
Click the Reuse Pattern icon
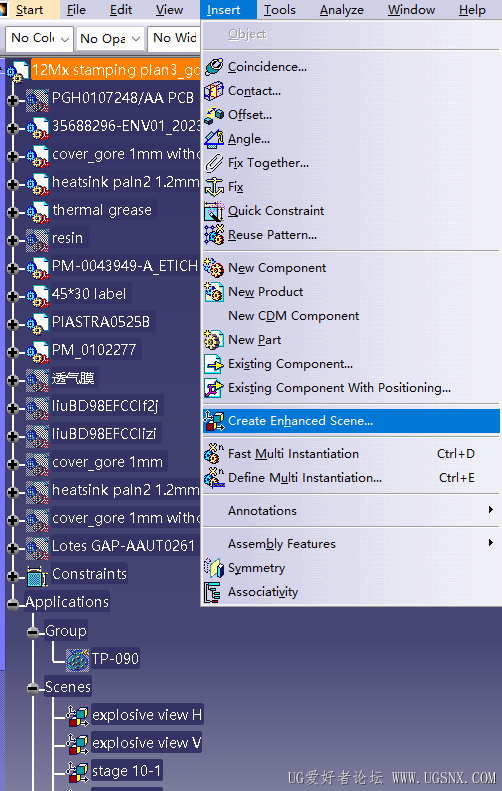(x=214, y=235)
